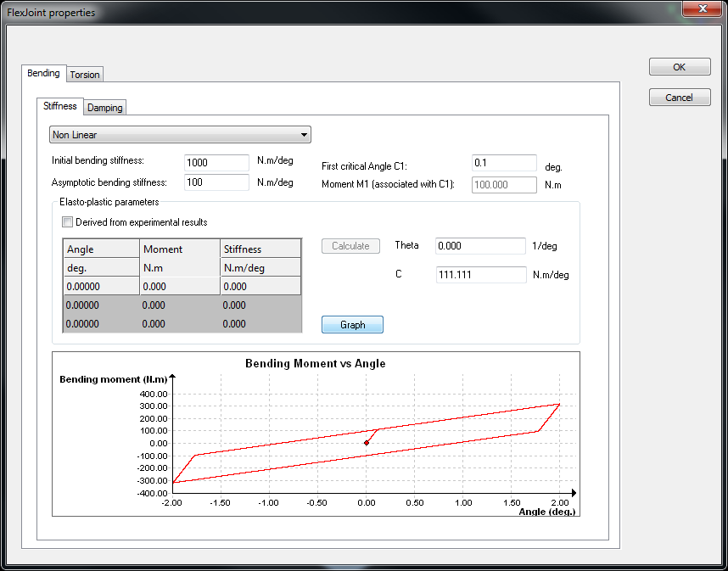Switch to the Torsion tab
This screenshot has height=571, width=728.
click(85, 75)
